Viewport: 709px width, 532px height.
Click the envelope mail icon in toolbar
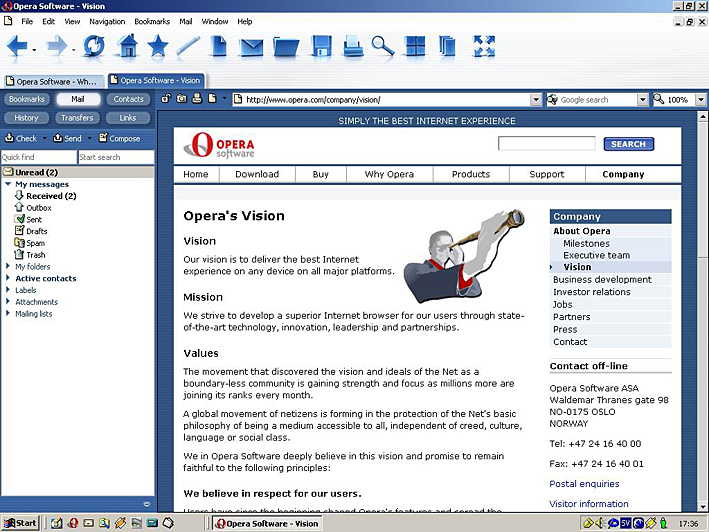(251, 46)
